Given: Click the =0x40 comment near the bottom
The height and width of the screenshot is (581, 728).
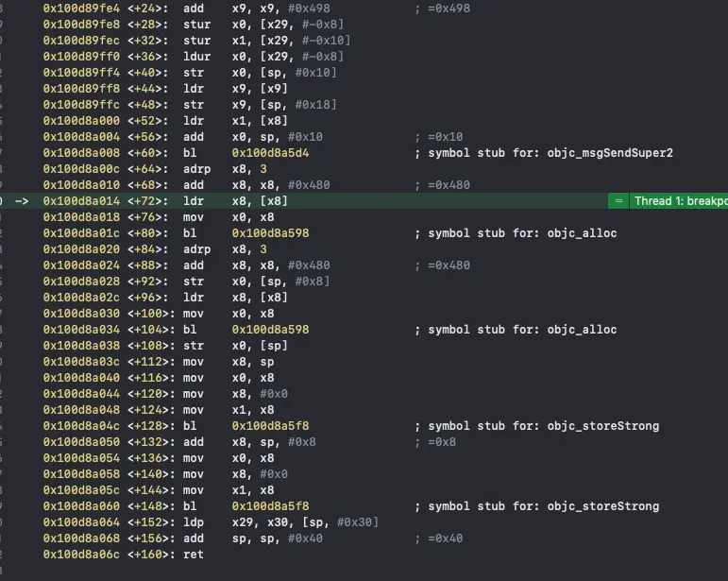Looking at the screenshot, I should pyautogui.click(x=439, y=538).
